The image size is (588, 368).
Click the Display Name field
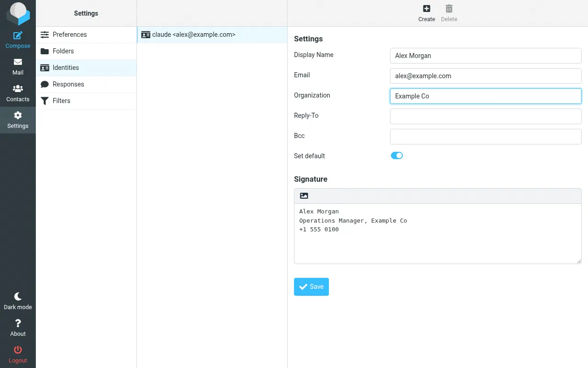pos(486,56)
